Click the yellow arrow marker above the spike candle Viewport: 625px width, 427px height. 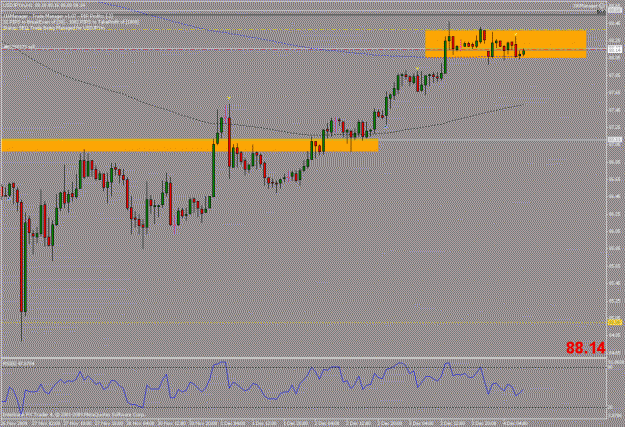click(229, 98)
